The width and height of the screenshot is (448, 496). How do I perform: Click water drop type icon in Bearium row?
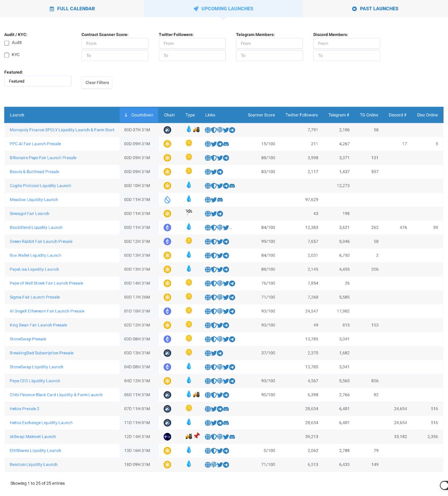click(189, 464)
